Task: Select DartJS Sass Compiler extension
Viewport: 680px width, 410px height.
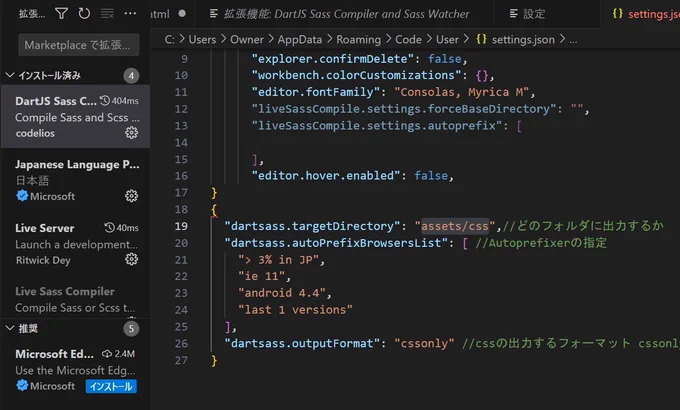Action: coord(75,116)
